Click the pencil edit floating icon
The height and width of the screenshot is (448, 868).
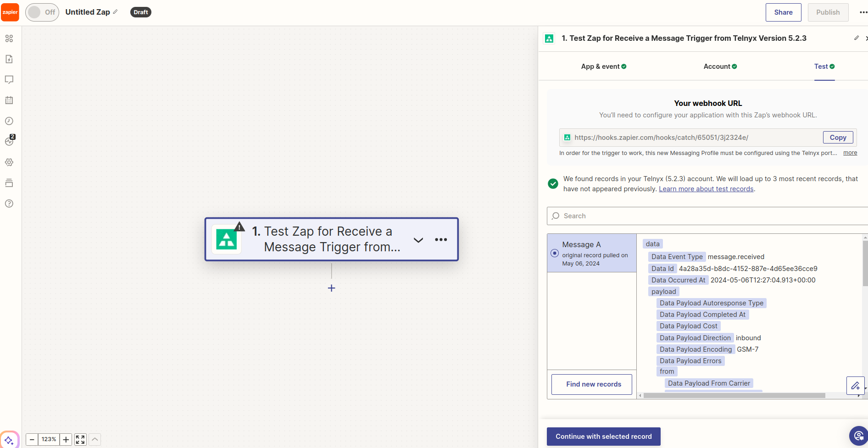click(856, 386)
